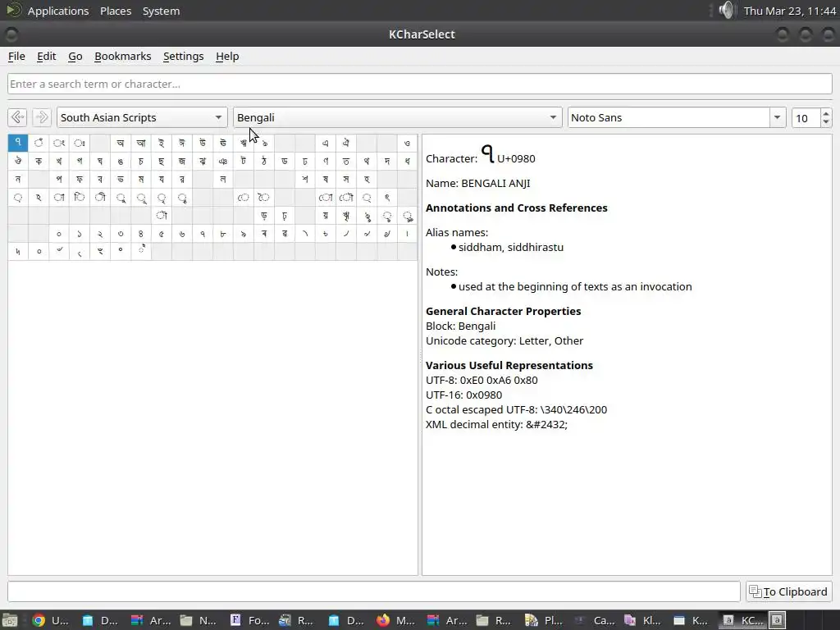The image size is (840, 630).
Task: Select Bengali letter ম (MA) in grid
Action: click(x=141, y=180)
